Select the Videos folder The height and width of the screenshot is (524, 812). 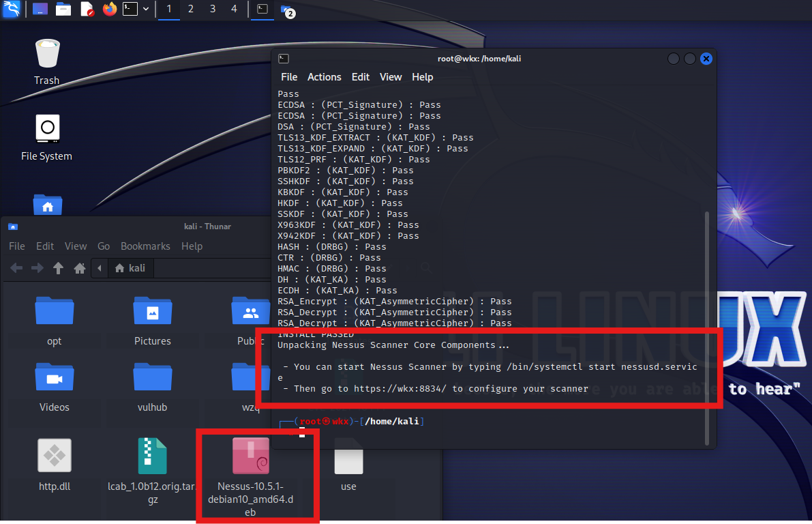tap(55, 388)
